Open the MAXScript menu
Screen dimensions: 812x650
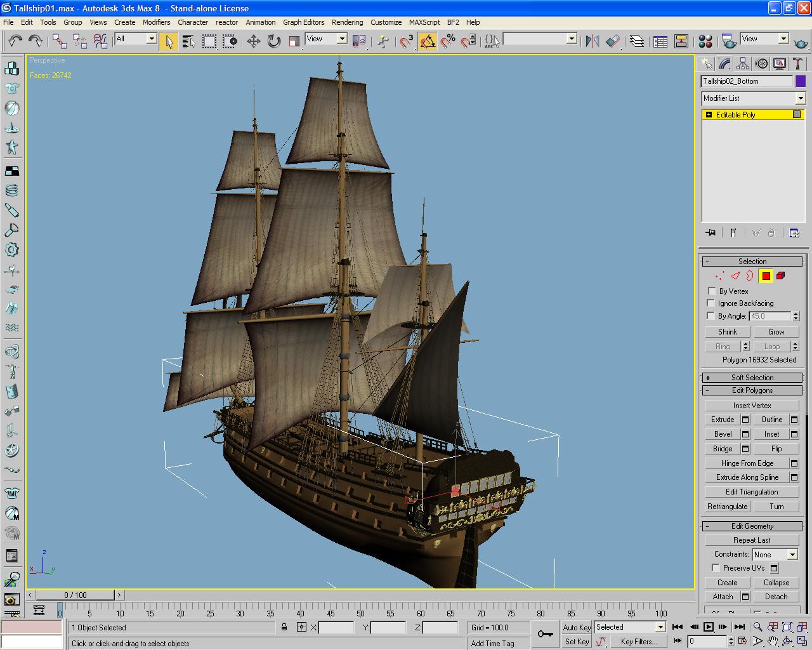(424, 22)
